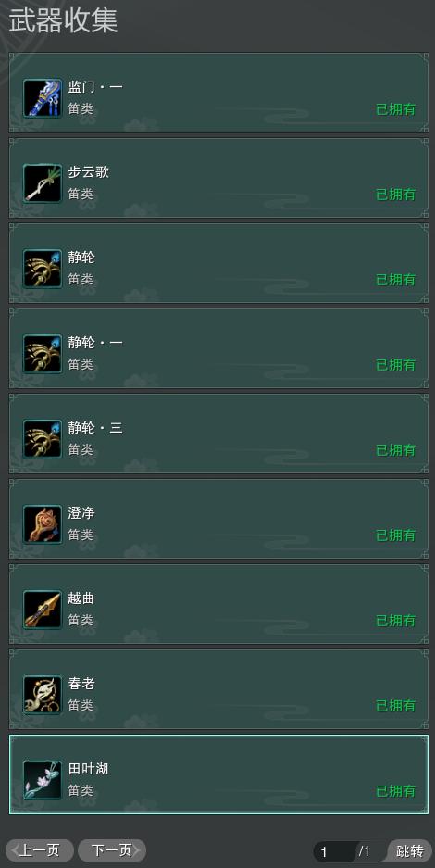The width and height of the screenshot is (435, 868).
Task: Pick the 越曲 golden weapon icon
Action: click(43, 610)
